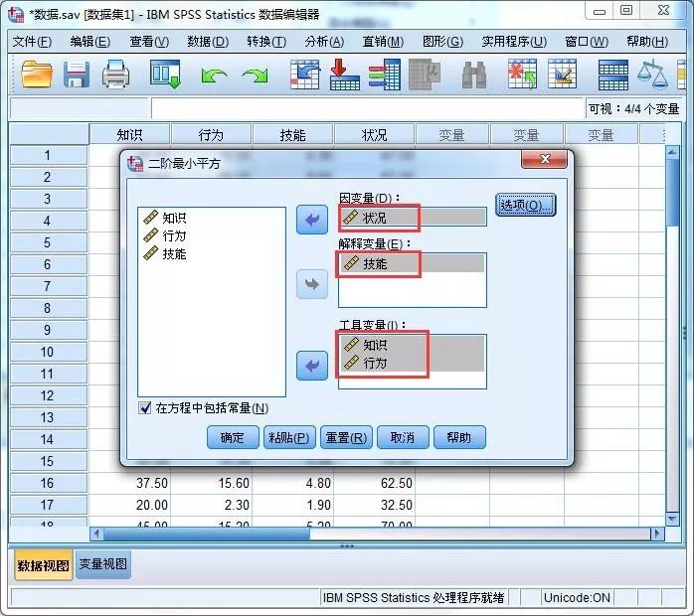Click cell with value 62.50
The image size is (694, 616).
(x=375, y=483)
